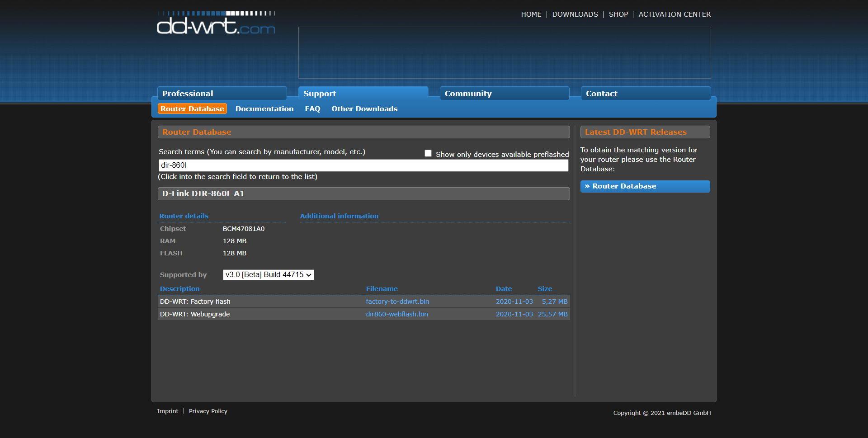
Task: Open DOWNLOADS in the top navigation
Action: pos(575,14)
